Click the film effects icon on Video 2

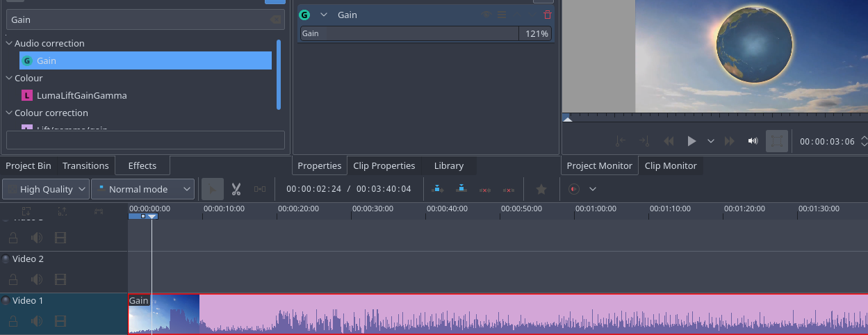tap(60, 279)
